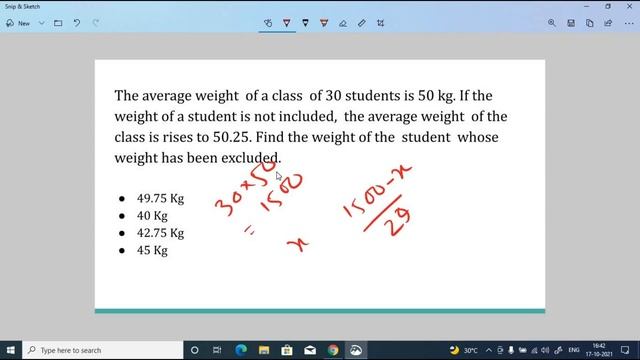Save the snip with the floppy icon
The image size is (640, 360).
(x=571, y=23)
